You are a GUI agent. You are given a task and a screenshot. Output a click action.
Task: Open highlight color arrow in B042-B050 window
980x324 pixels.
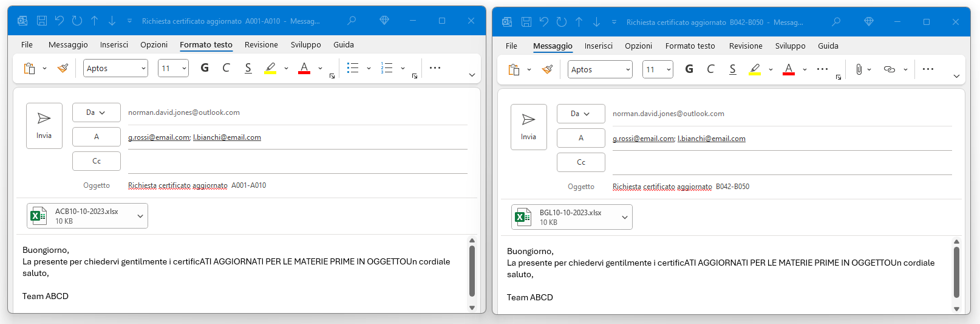[771, 70]
